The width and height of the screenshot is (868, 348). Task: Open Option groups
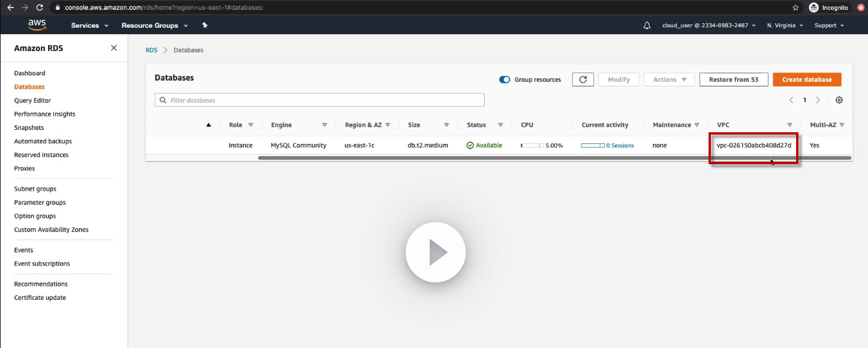(x=35, y=216)
